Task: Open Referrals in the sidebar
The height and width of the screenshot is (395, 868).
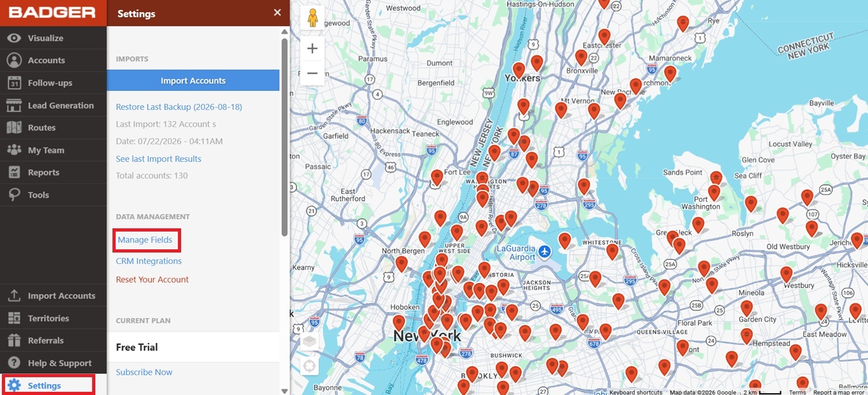Action: pos(53,340)
